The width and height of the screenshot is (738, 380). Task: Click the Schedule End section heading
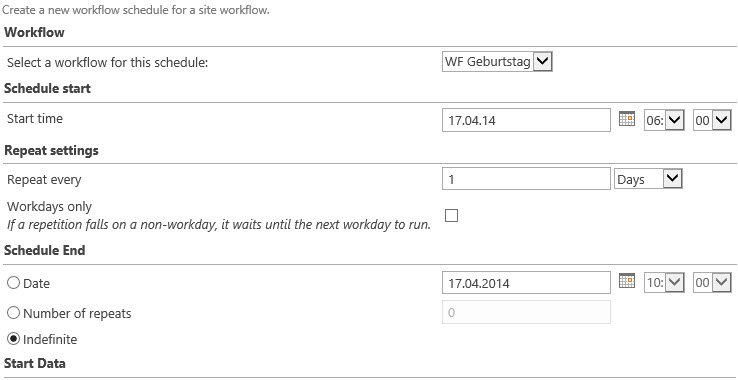pyautogui.click(x=45, y=250)
